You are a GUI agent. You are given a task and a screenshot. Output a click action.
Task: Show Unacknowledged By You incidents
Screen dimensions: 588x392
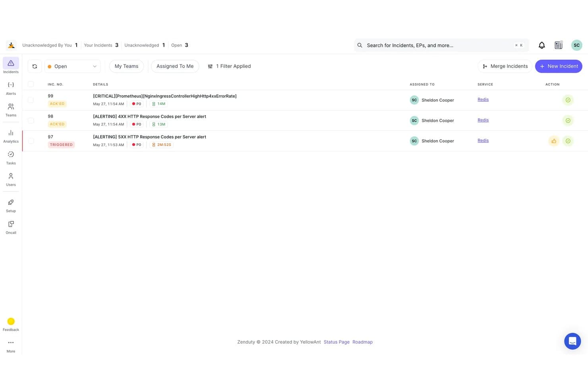point(50,45)
